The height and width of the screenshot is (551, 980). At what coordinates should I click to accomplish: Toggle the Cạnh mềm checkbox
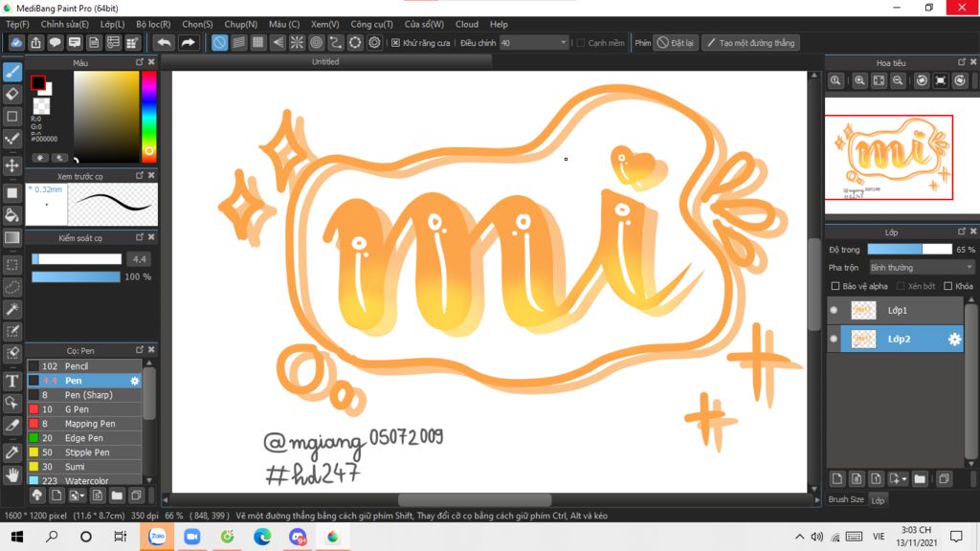[x=581, y=42]
